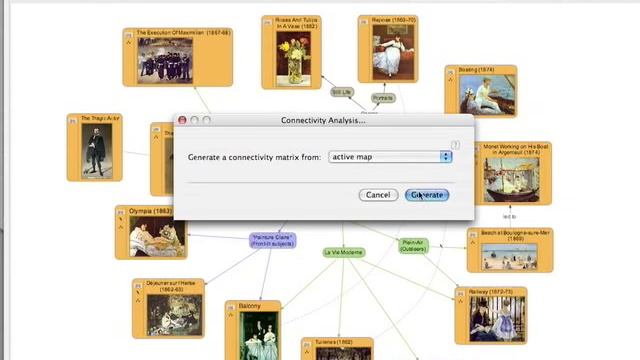Open the Execution of Maximilian painting image
This screenshot has height=360, width=640.
pos(165,61)
